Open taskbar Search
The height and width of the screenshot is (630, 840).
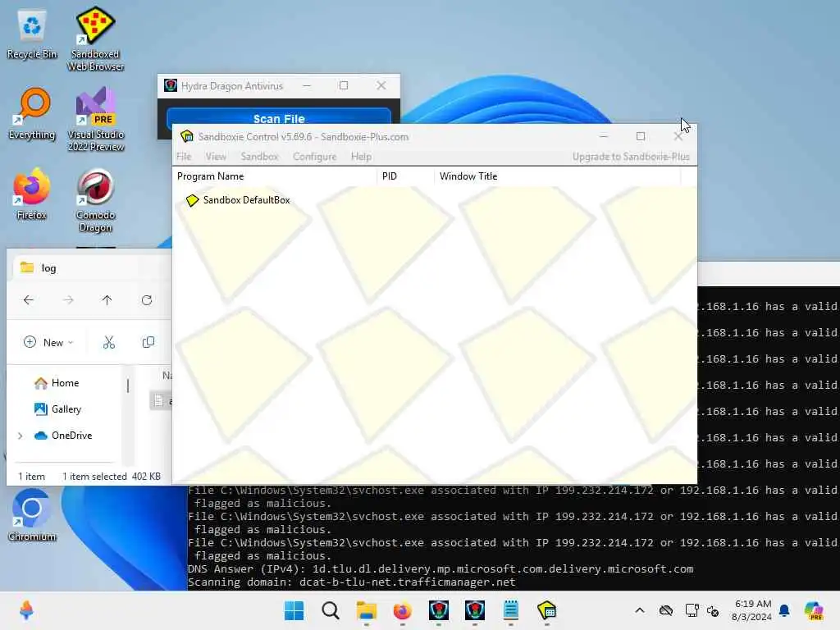(x=330, y=610)
